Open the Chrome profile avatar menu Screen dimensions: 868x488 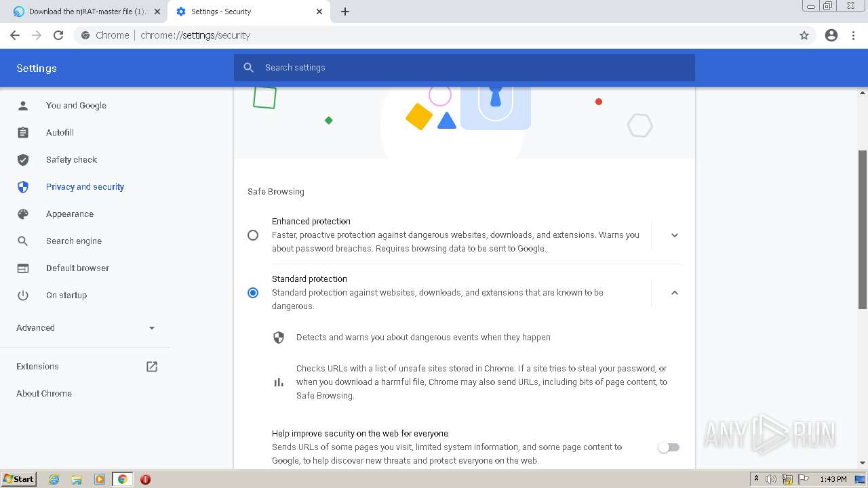click(x=831, y=35)
